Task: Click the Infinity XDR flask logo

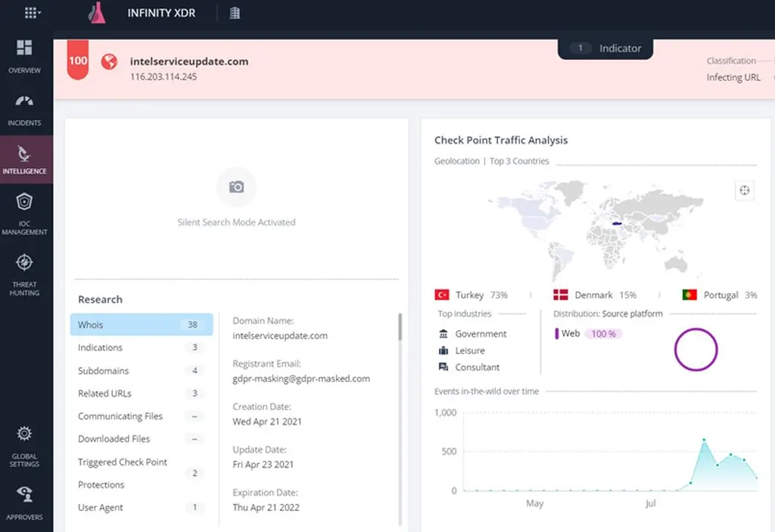Action: tap(98, 13)
